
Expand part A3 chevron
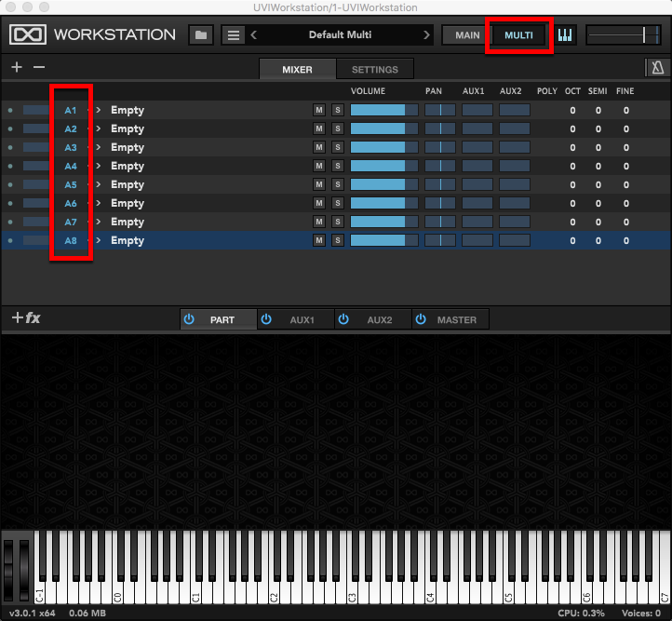click(x=99, y=147)
